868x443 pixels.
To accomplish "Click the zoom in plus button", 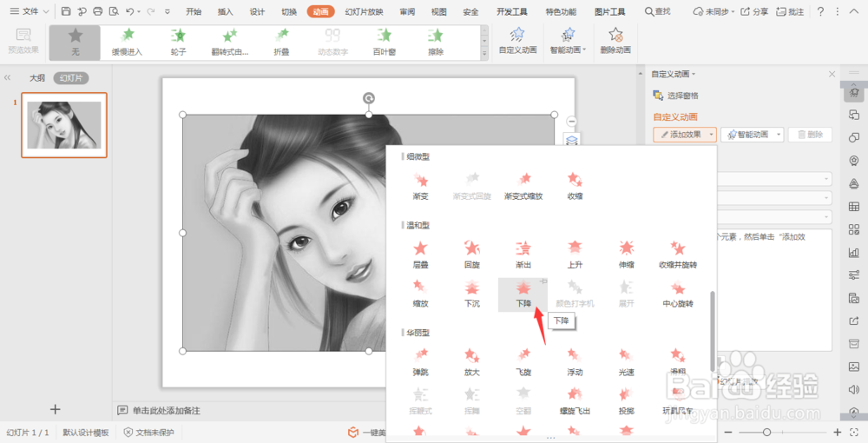I will coord(838,432).
